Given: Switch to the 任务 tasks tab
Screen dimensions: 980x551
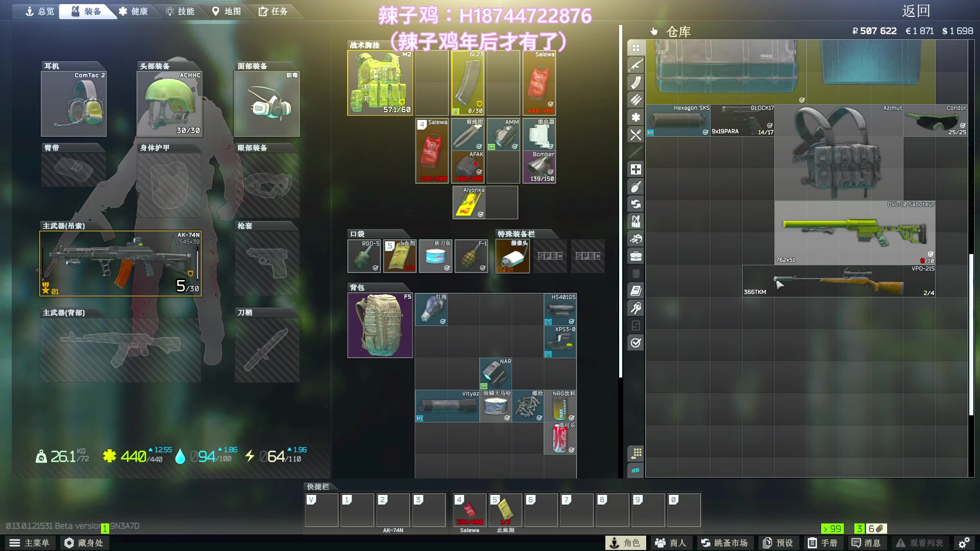Looking at the screenshot, I should pyautogui.click(x=273, y=11).
